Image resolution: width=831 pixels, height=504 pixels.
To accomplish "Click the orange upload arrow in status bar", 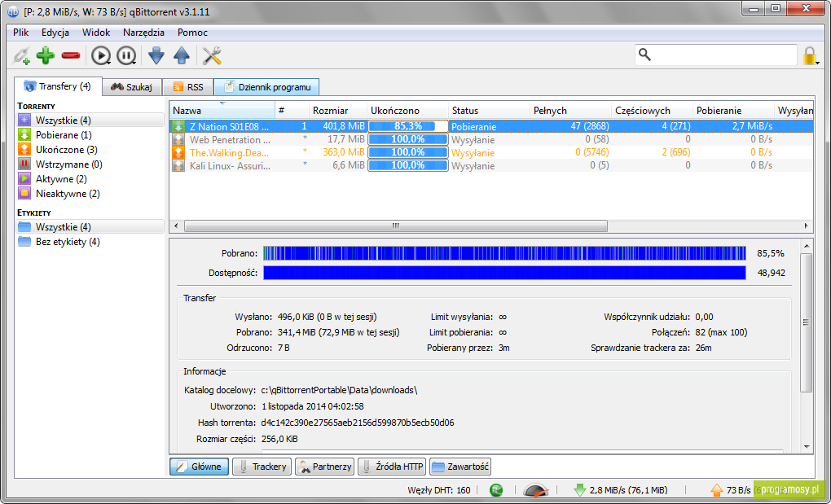I will [x=716, y=490].
